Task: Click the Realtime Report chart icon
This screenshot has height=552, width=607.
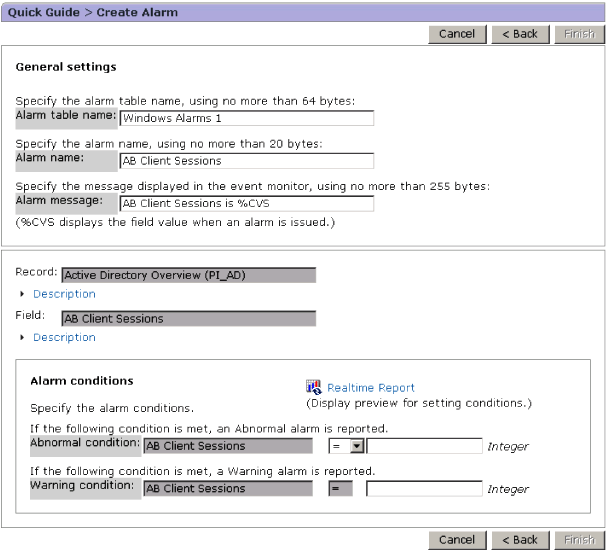Action: point(313,387)
